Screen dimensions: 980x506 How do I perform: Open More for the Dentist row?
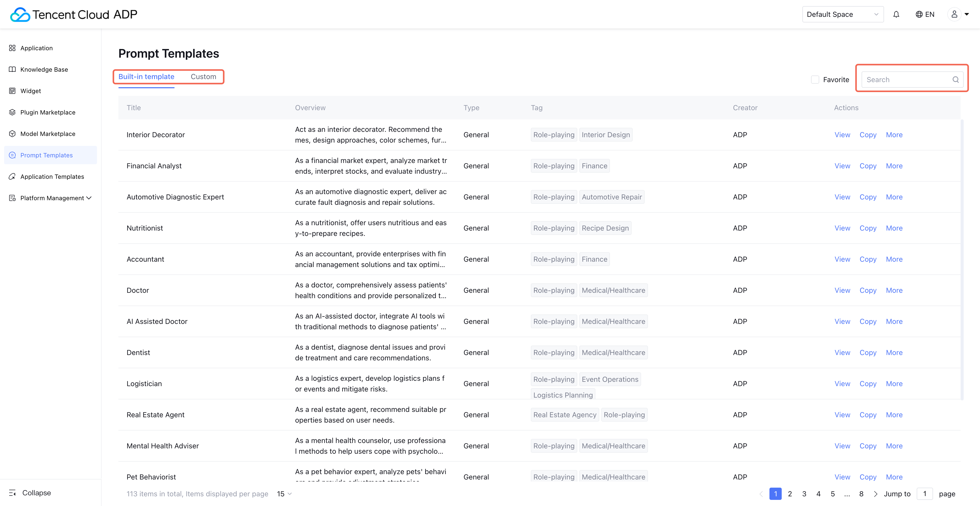coord(894,352)
